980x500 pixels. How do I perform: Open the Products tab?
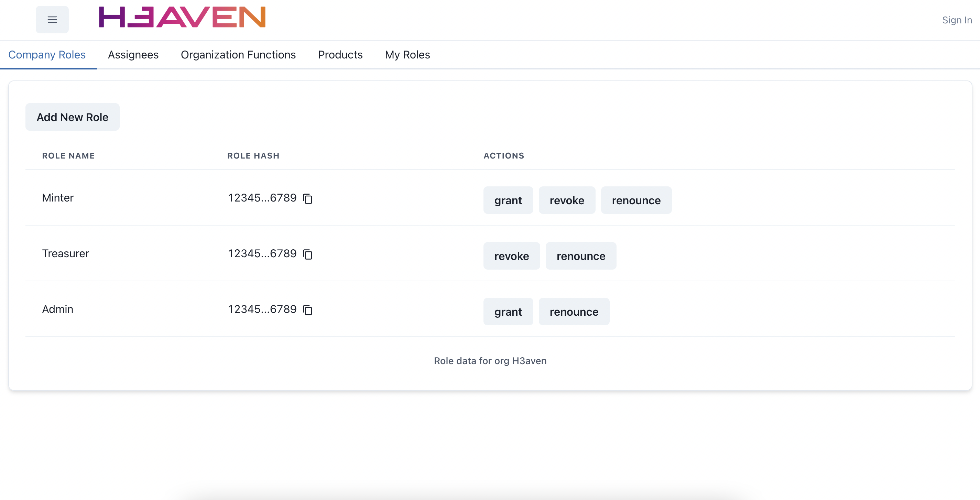(340, 54)
